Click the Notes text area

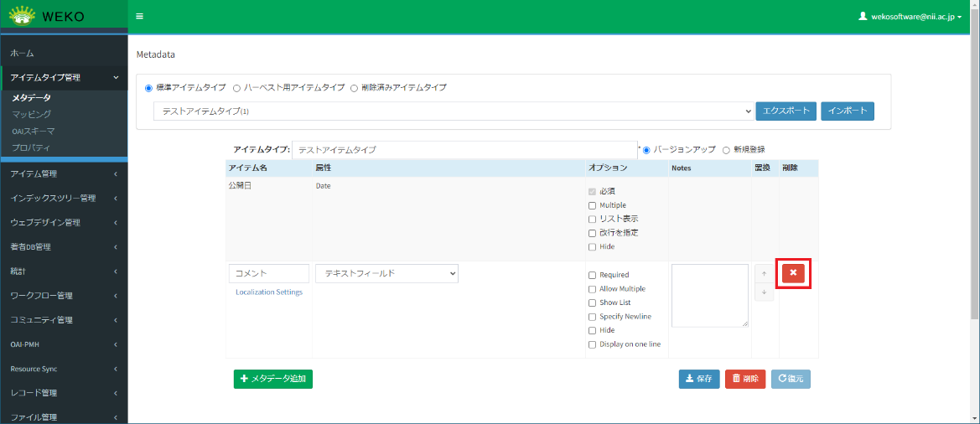click(x=709, y=295)
